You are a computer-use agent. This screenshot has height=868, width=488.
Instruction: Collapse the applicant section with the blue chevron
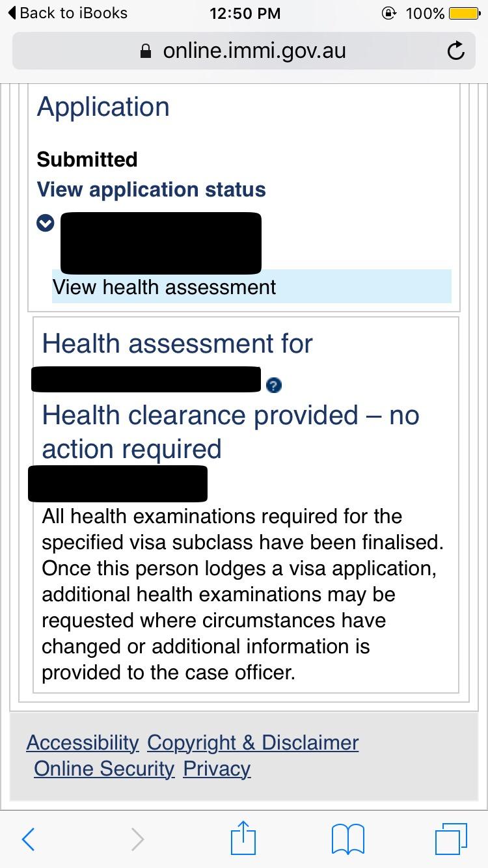coord(45,223)
